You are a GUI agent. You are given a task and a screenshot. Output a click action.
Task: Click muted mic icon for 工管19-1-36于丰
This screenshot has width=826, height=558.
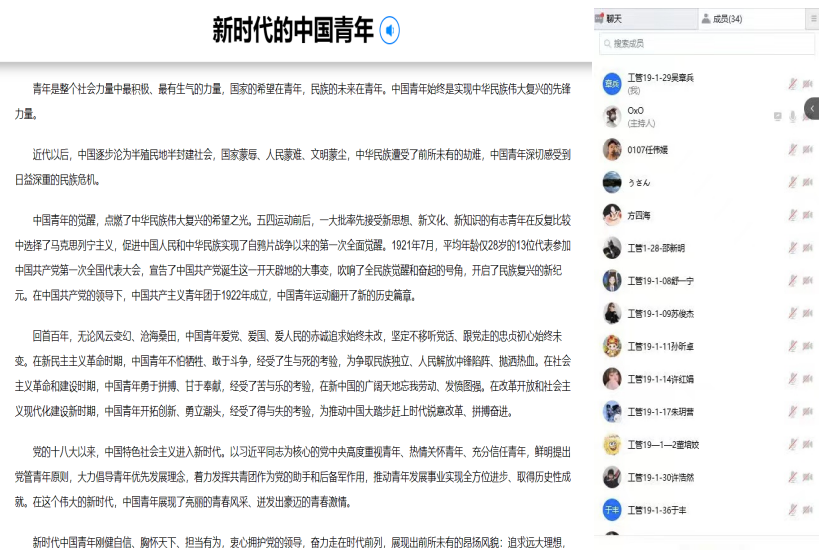792,510
